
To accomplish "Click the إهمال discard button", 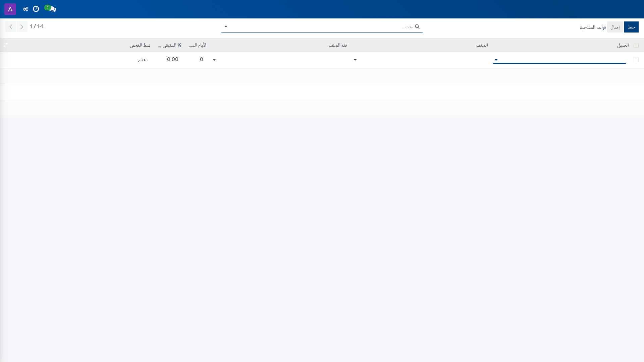I will 615,27.
